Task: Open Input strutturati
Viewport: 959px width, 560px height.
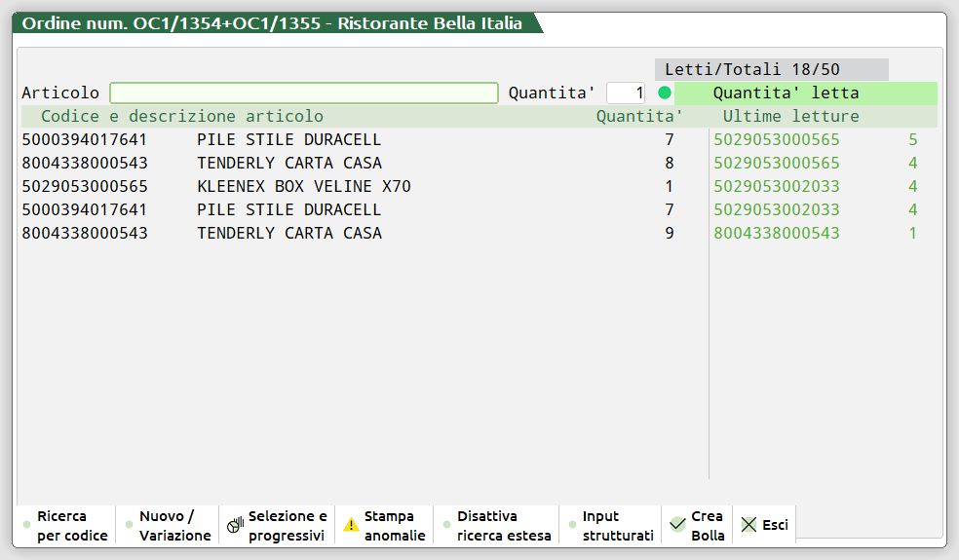Action: point(617,526)
